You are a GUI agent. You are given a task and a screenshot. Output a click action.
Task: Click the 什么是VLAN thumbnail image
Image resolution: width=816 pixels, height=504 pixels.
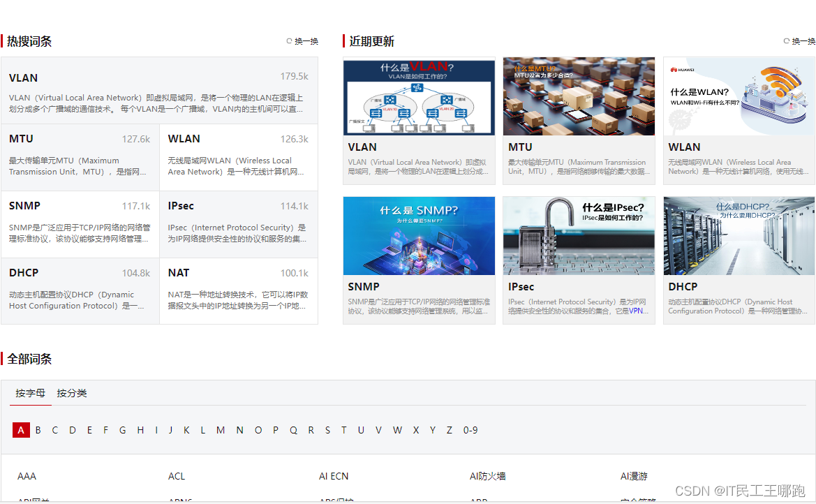point(419,96)
